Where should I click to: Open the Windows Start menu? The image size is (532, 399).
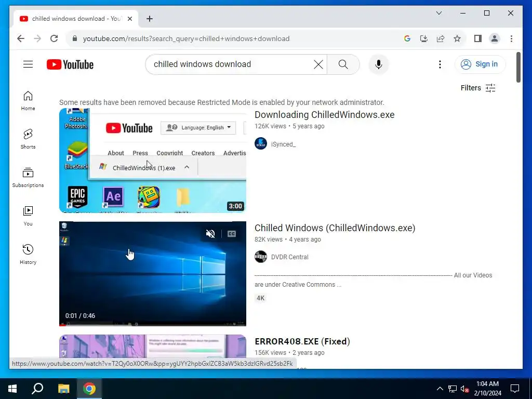click(x=12, y=389)
